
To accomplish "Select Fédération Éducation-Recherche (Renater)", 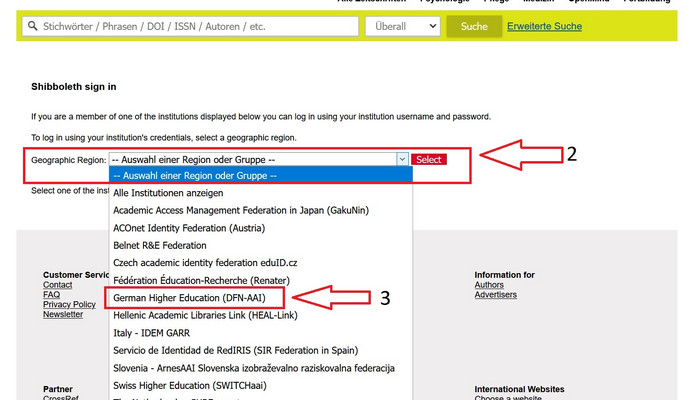I will (261, 280).
